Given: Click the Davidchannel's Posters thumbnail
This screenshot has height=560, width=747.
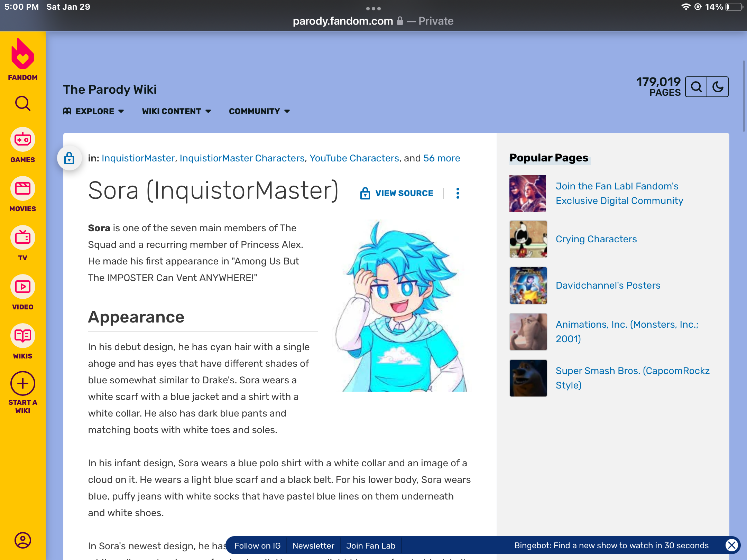Looking at the screenshot, I should [x=528, y=286].
